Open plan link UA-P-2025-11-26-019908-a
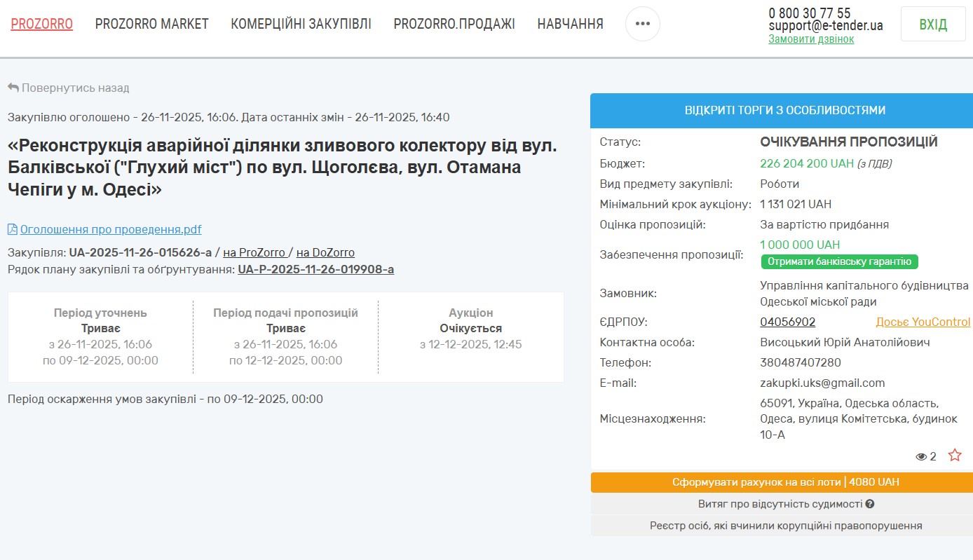Screen dimensions: 973x560 pos(315,269)
